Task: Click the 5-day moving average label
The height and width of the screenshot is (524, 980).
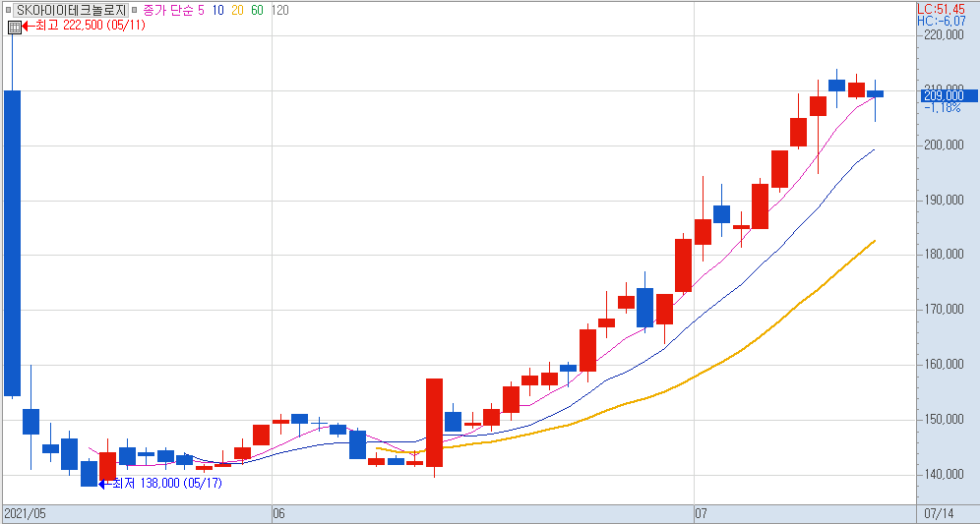Action: [x=201, y=10]
